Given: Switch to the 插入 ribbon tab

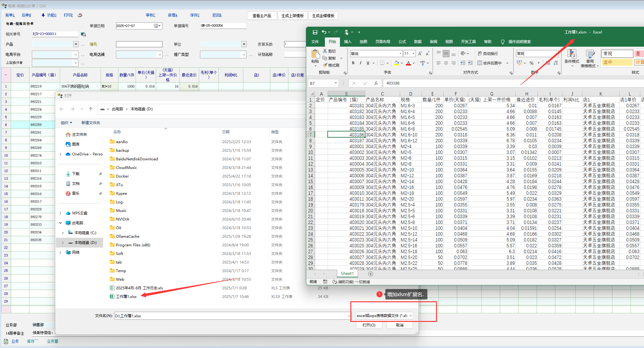Looking at the screenshot, I should click(348, 42).
